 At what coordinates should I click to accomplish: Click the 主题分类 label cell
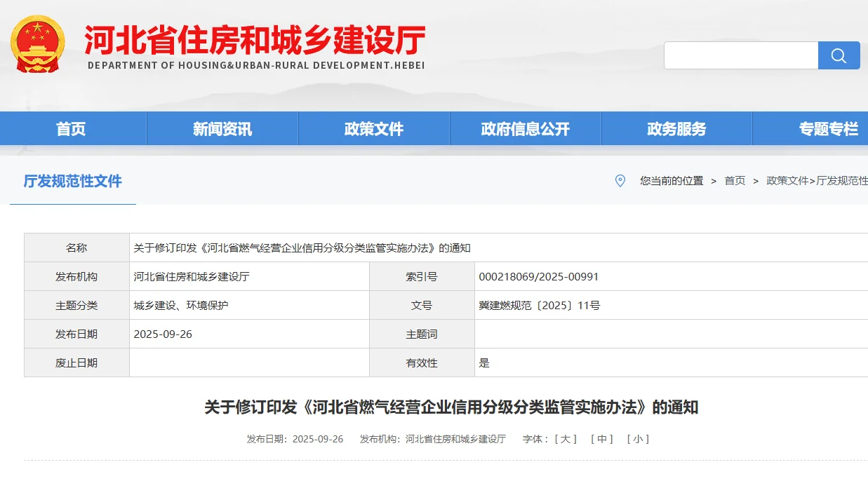[x=76, y=306]
